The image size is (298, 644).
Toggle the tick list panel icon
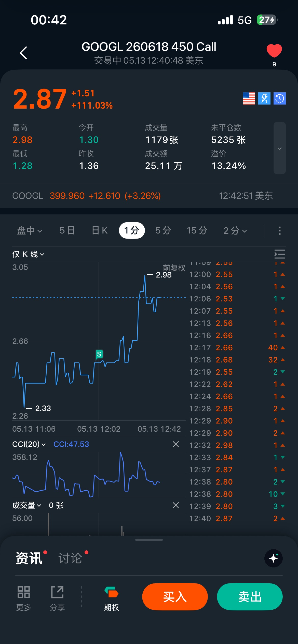tap(279, 254)
